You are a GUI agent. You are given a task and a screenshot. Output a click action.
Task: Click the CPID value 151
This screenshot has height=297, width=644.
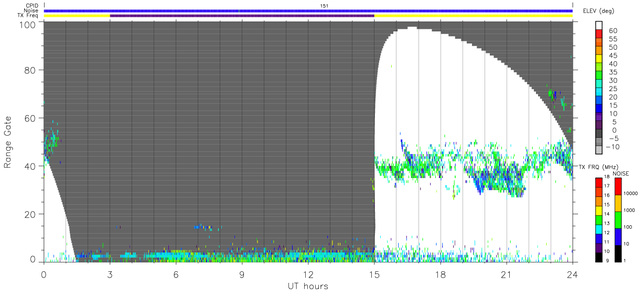click(324, 5)
